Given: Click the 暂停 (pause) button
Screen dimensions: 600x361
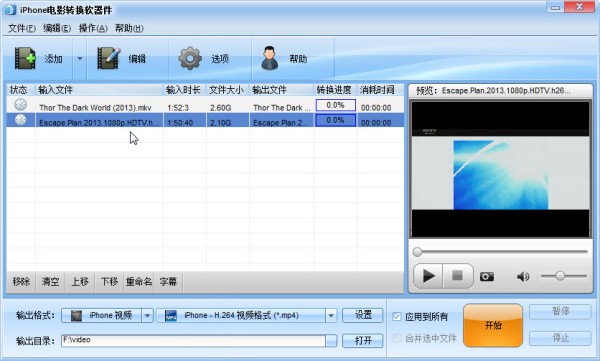Looking at the screenshot, I should pyautogui.click(x=560, y=311).
